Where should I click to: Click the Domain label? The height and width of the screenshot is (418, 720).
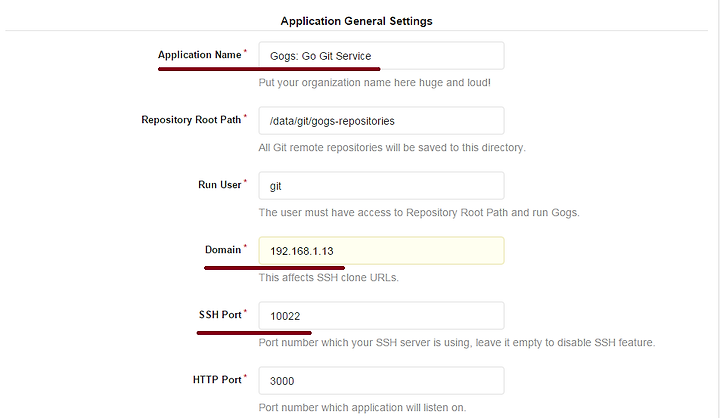tap(223, 249)
